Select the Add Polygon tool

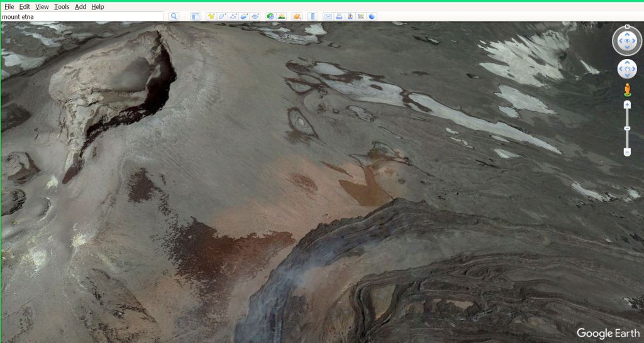click(x=223, y=16)
